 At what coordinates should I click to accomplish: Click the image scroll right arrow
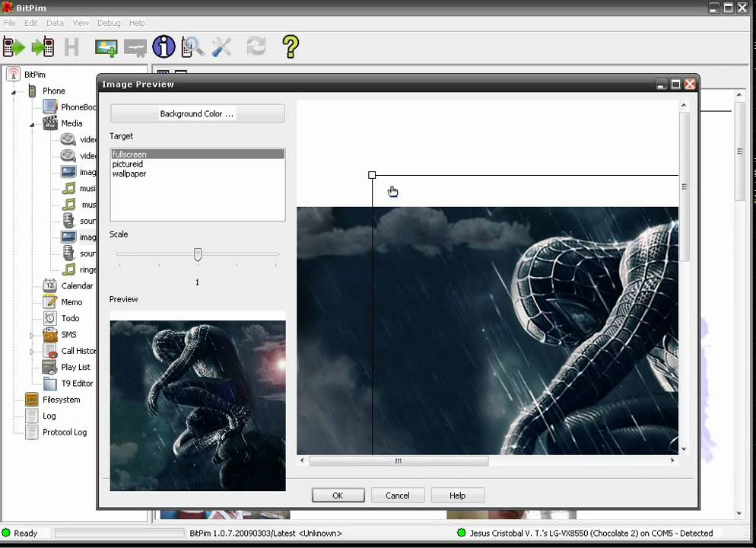pos(672,460)
